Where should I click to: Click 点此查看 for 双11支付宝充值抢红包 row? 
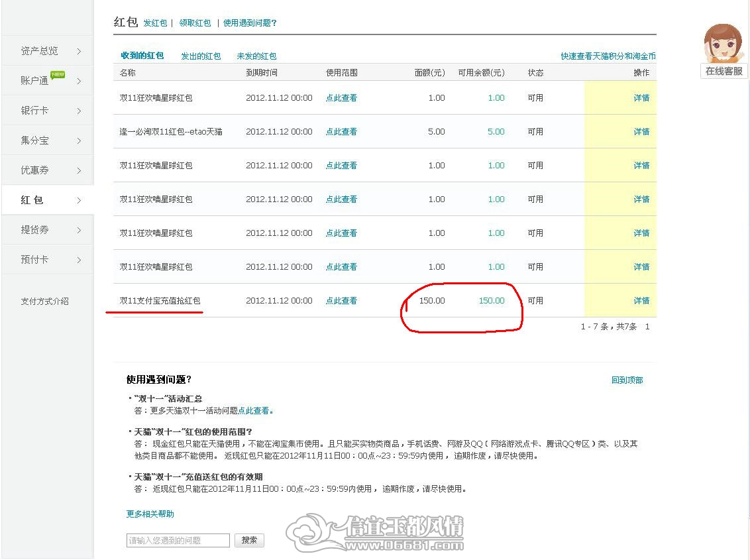tap(341, 301)
